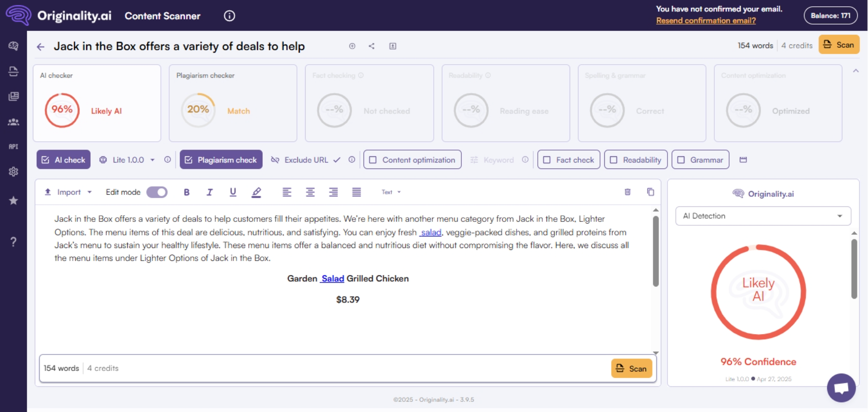Open the AI Detection dropdown
The image size is (868, 412).
(x=763, y=216)
